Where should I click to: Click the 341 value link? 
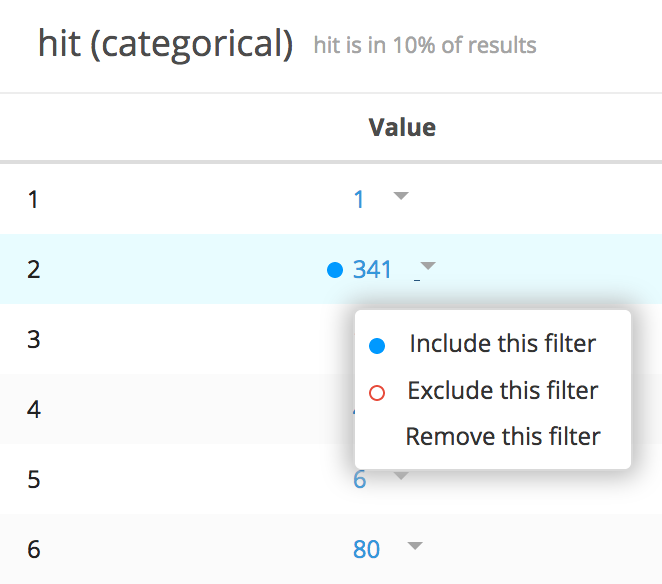[372, 269]
